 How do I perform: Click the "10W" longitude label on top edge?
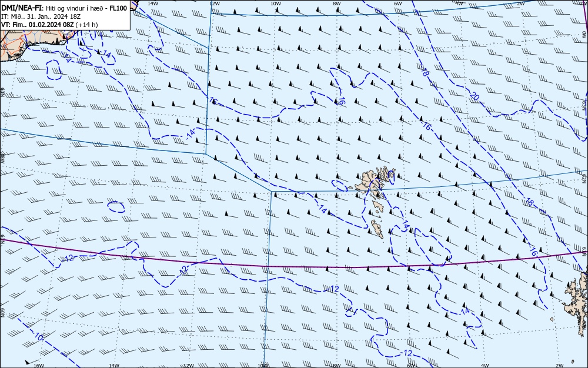point(275,4)
